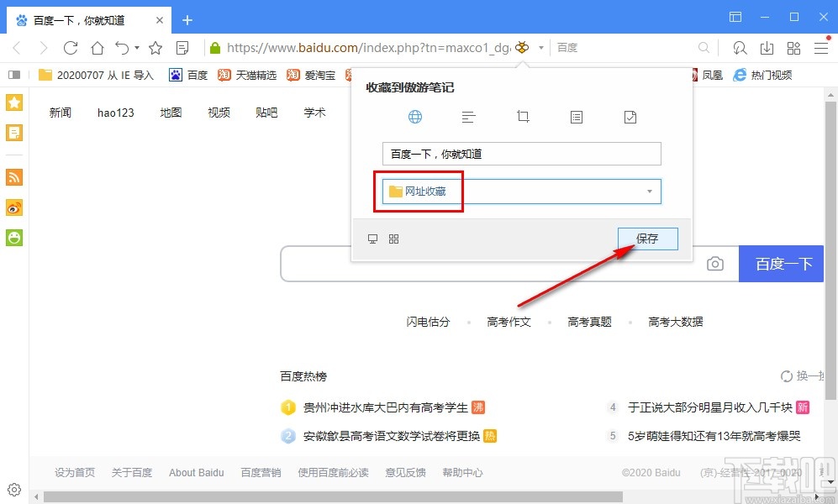Open the 凤凰 bookmark
Image resolution: width=838 pixels, height=504 pixels.
tap(707, 76)
